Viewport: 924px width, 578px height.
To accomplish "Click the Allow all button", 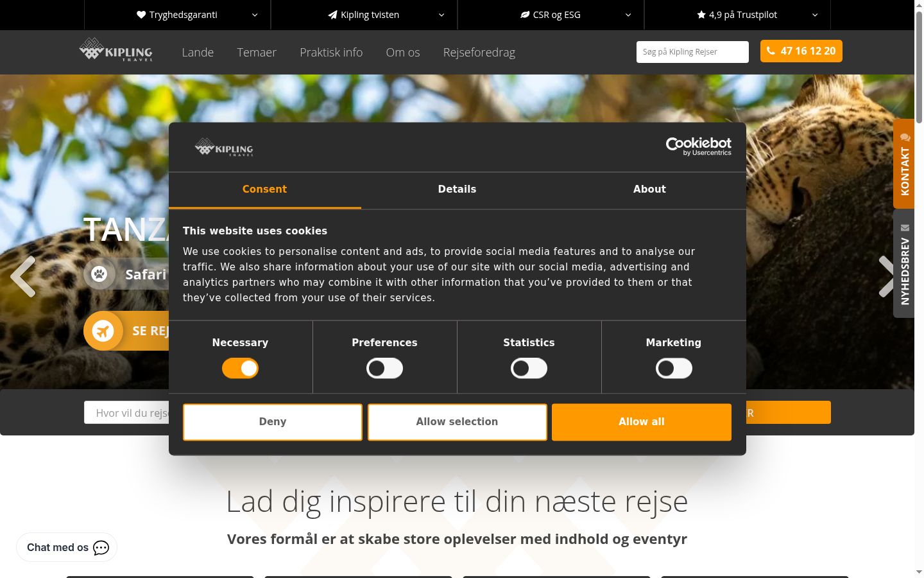I will click(x=642, y=422).
